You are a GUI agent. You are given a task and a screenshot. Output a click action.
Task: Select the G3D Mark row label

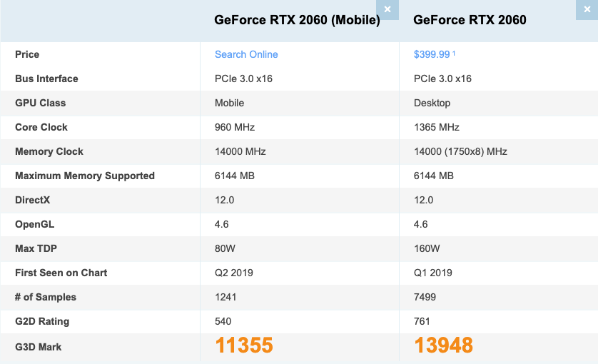pyautogui.click(x=39, y=347)
